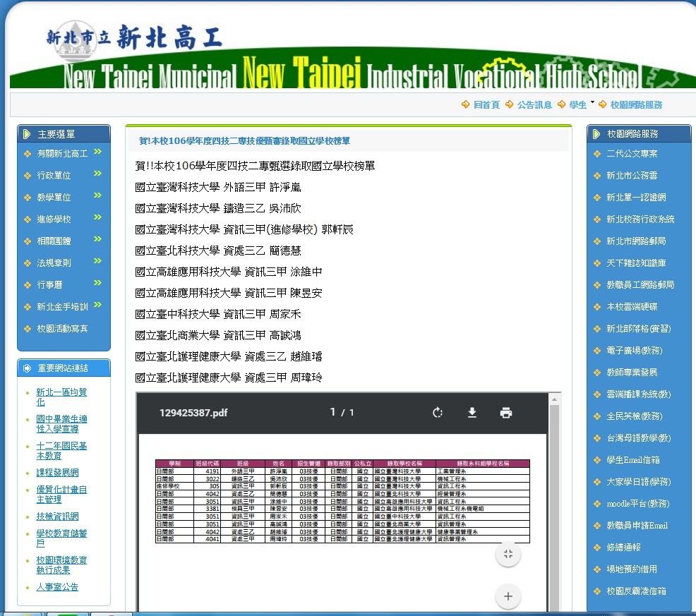Open 天下雜誌知識庫 service link
The image size is (696, 616).
636,262
